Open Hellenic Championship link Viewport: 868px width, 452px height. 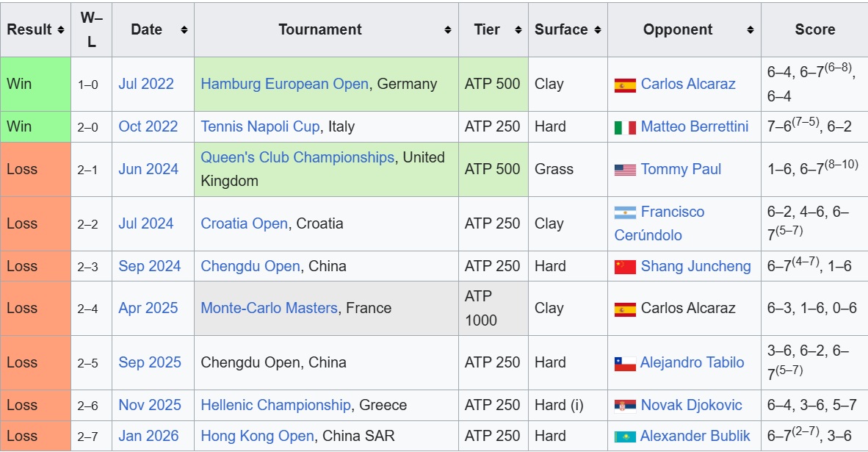tap(275, 405)
